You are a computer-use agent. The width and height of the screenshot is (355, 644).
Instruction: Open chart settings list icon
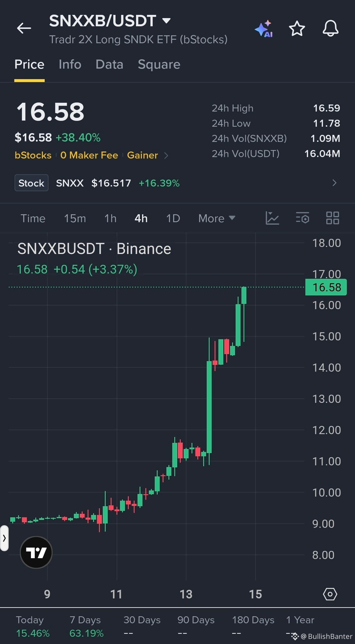point(302,218)
